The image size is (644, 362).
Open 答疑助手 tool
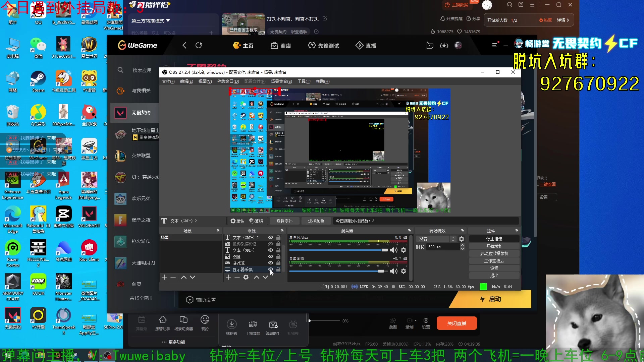pos(273,327)
